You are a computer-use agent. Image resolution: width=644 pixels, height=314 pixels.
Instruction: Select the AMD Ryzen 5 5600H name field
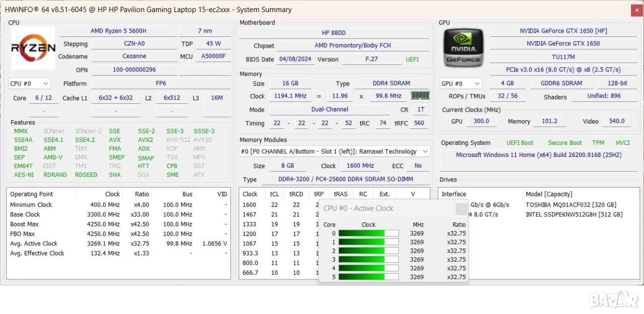coord(118,31)
